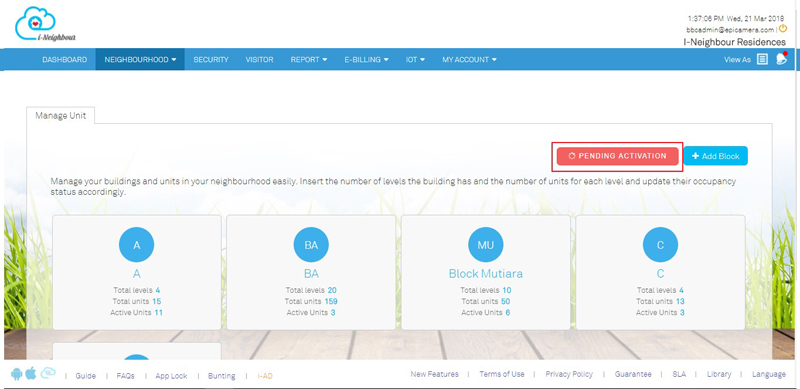Click the View As list icon
The width and height of the screenshot is (800, 389).
point(762,60)
